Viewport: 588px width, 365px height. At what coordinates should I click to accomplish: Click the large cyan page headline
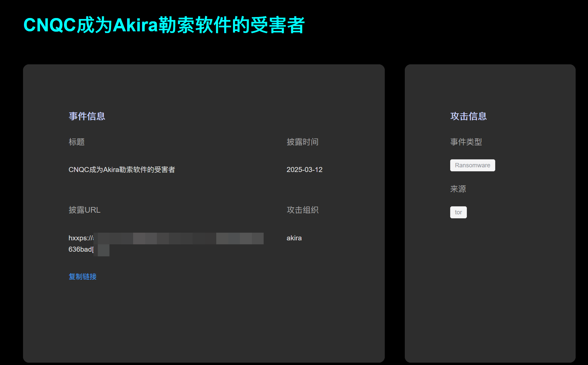click(x=164, y=25)
